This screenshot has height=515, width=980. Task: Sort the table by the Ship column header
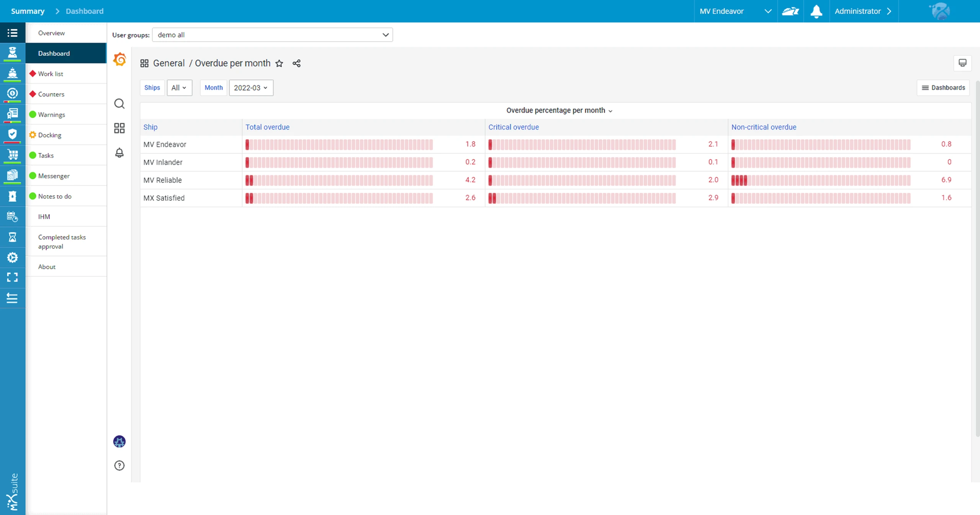[x=150, y=127]
